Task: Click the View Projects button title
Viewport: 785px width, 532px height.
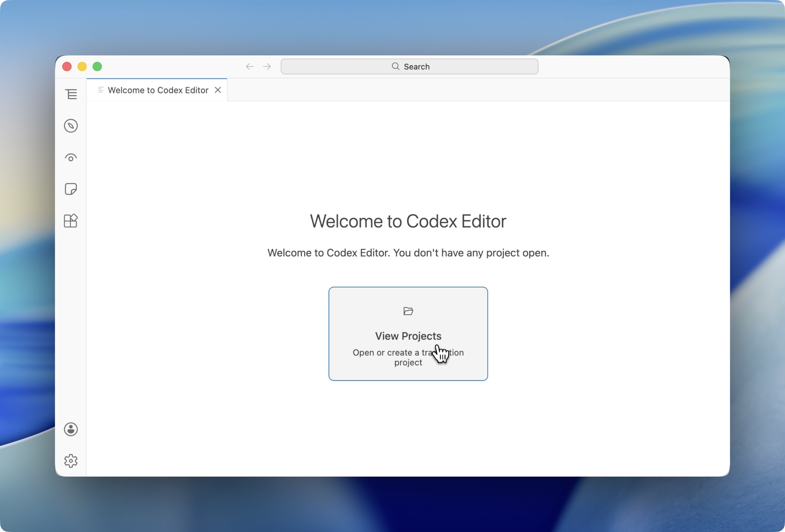Action: pyautogui.click(x=408, y=336)
